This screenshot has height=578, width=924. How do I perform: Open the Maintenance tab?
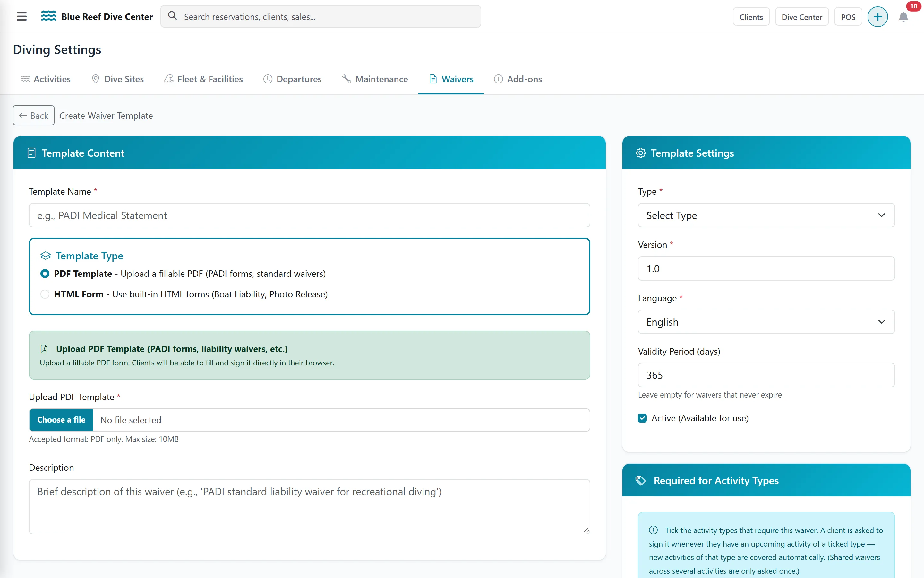tap(375, 79)
